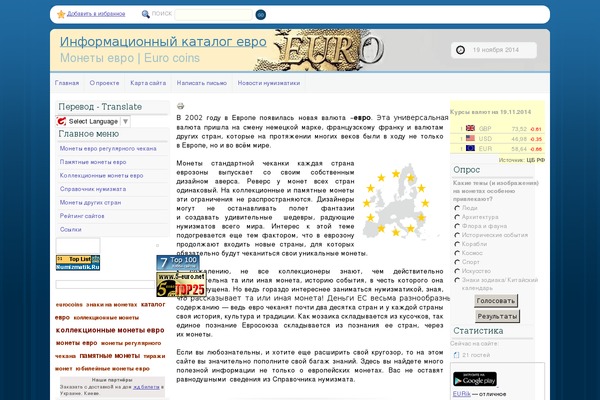Click the magnifier search icon
This screenshot has height=400, width=600.
[145, 15]
